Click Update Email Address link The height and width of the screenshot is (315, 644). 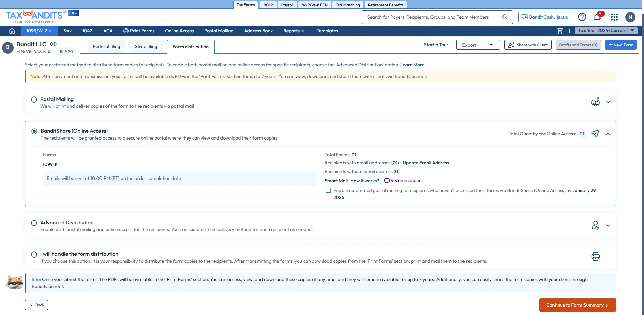[x=426, y=163]
